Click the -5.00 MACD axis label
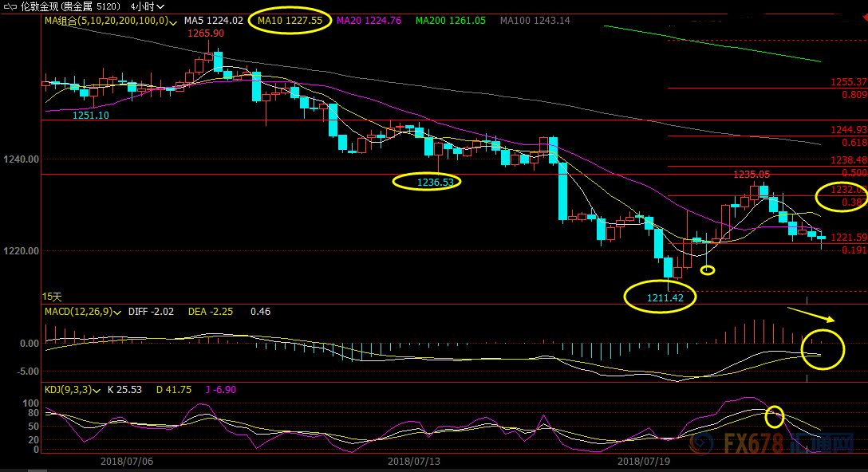 coord(28,372)
